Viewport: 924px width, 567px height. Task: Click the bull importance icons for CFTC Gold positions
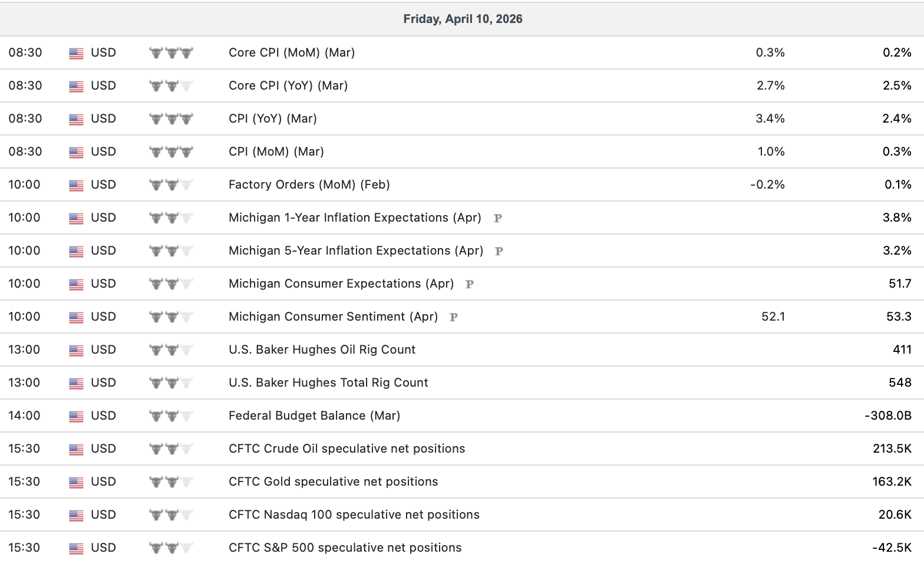coord(171,482)
